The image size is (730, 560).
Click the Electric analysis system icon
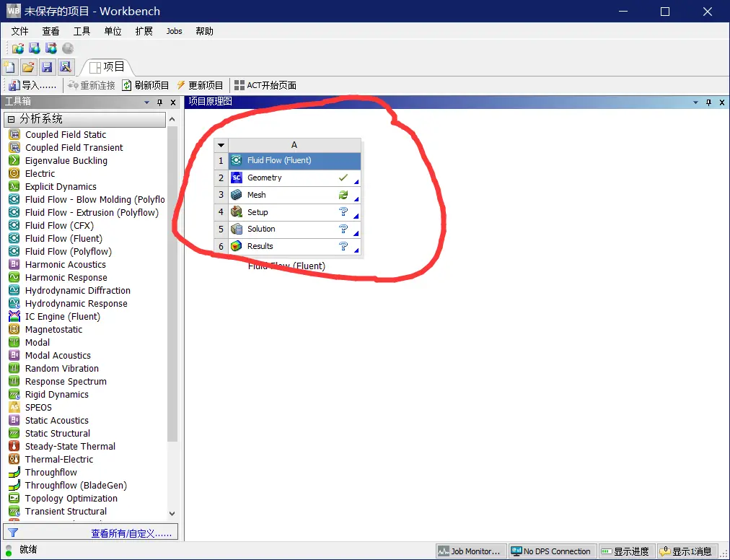click(x=14, y=173)
